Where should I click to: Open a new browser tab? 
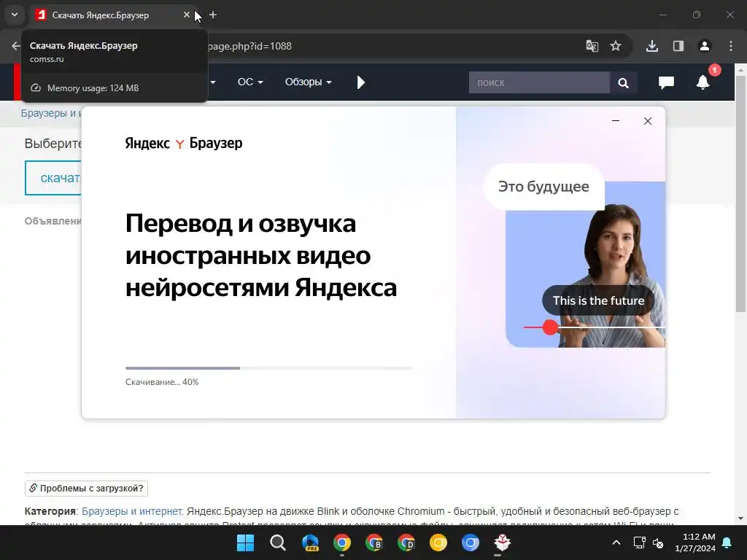coord(213,15)
